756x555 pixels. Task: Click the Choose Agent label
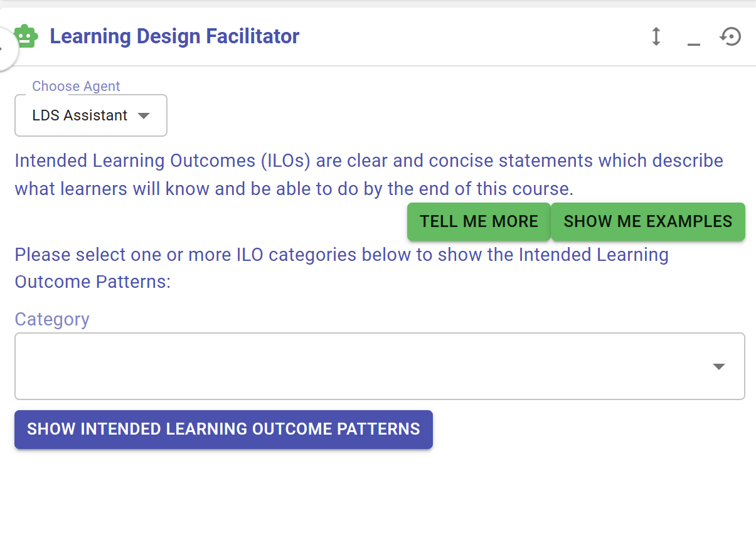tap(76, 86)
